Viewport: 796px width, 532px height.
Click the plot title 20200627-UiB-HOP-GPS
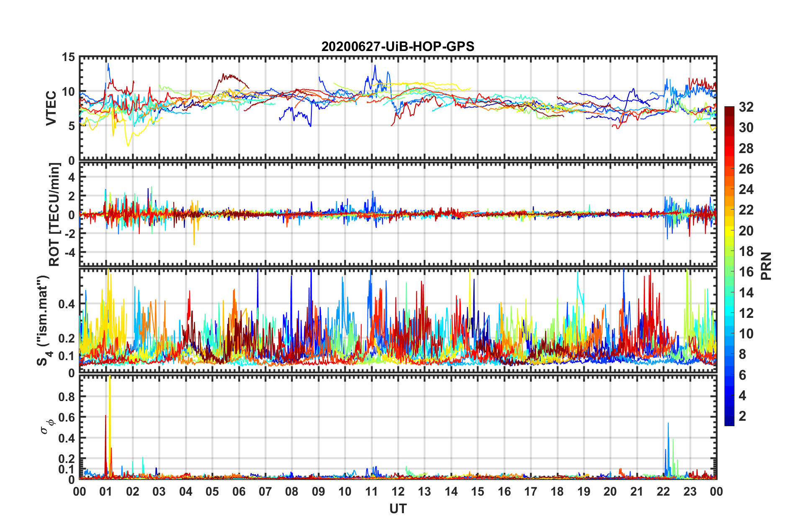click(x=398, y=46)
